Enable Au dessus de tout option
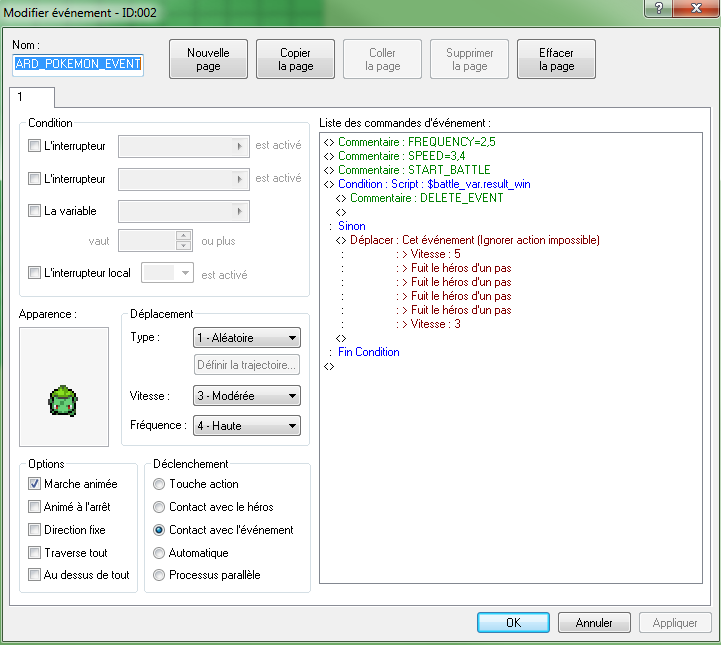 click(34, 575)
